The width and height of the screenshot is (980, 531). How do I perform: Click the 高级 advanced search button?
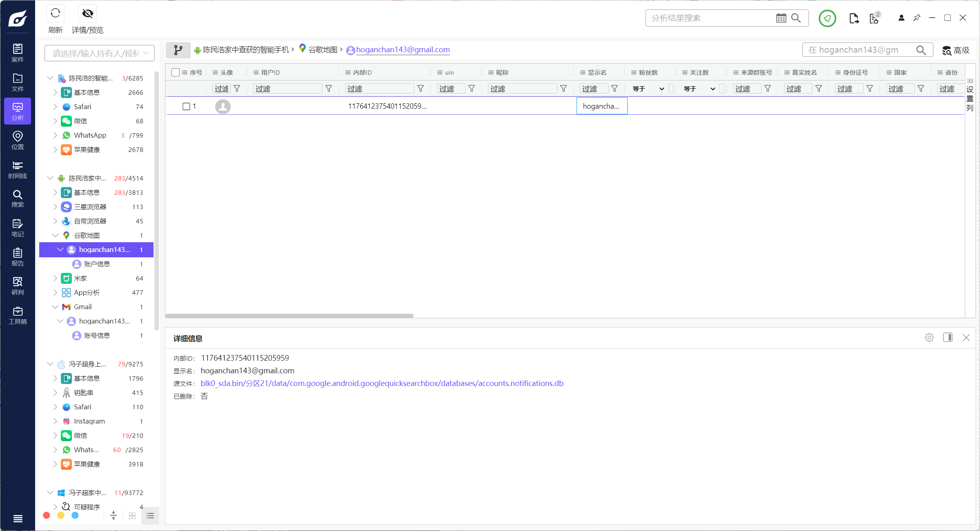pyautogui.click(x=956, y=50)
